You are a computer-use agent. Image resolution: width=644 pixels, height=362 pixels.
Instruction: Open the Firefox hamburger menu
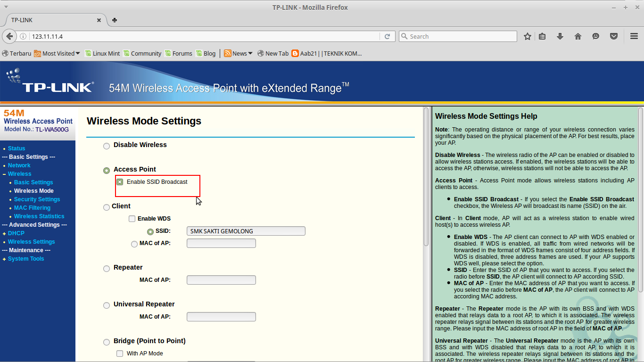pyautogui.click(x=634, y=36)
